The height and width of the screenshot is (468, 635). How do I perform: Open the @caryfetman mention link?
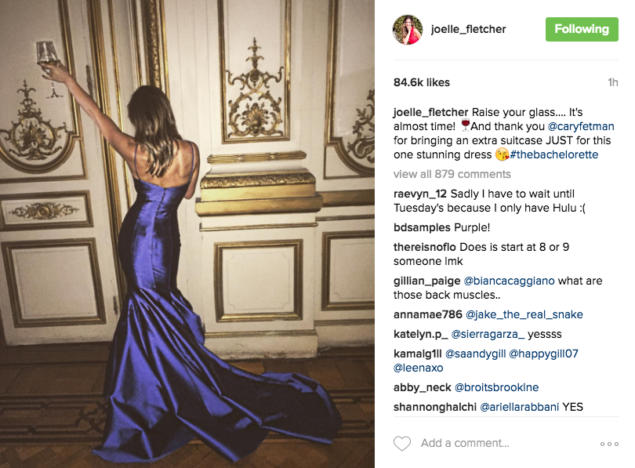pyautogui.click(x=581, y=126)
